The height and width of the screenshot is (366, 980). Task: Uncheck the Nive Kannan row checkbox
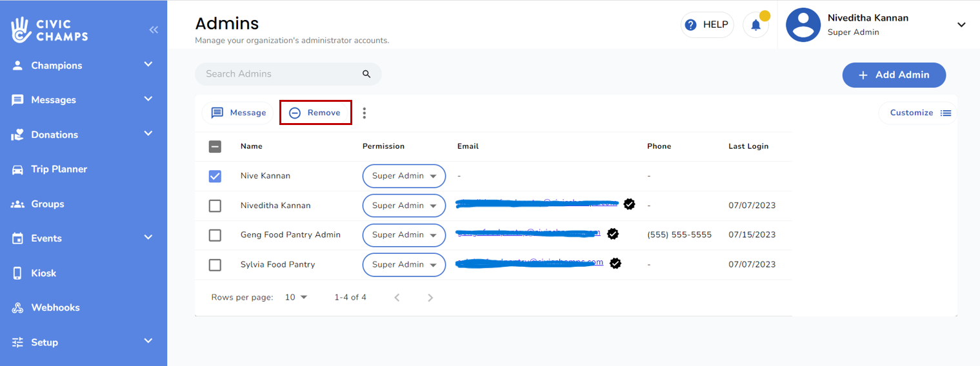pos(215,176)
